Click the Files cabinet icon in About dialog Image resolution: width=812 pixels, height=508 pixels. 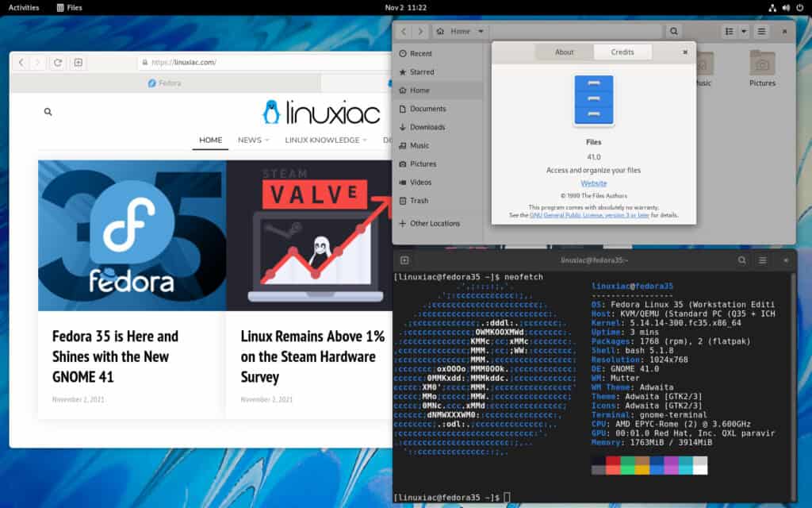[x=593, y=101]
